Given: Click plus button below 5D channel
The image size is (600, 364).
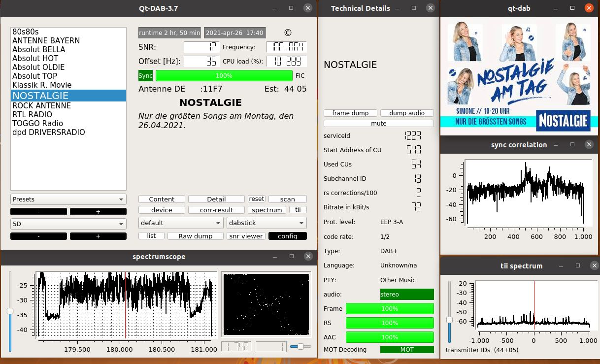Looking at the screenshot, I should point(98,236).
